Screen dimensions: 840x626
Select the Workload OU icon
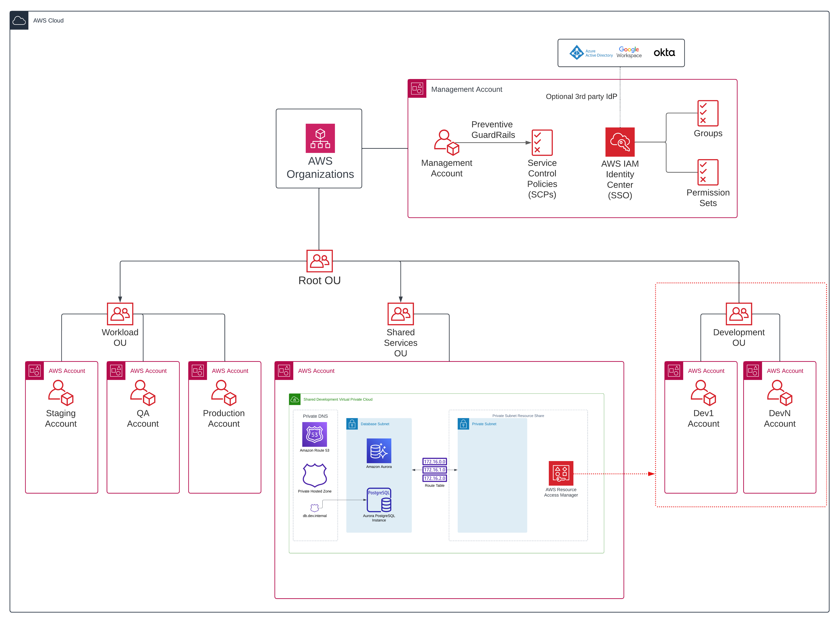point(120,314)
